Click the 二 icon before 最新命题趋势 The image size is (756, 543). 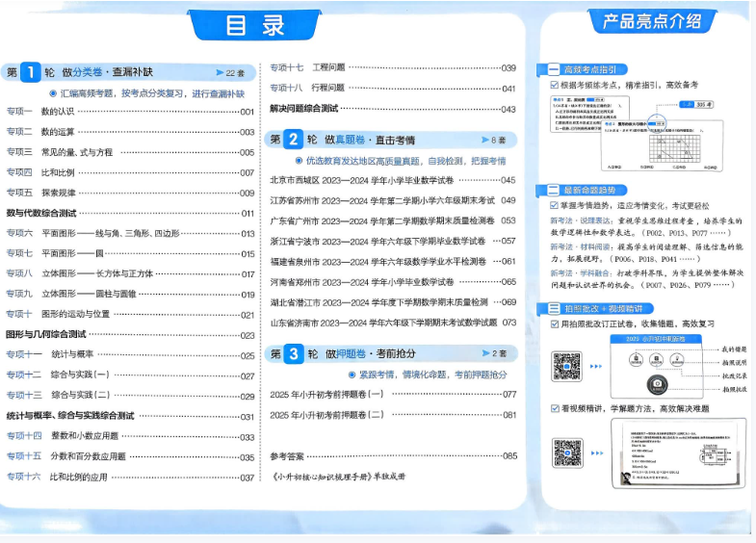pos(553,190)
